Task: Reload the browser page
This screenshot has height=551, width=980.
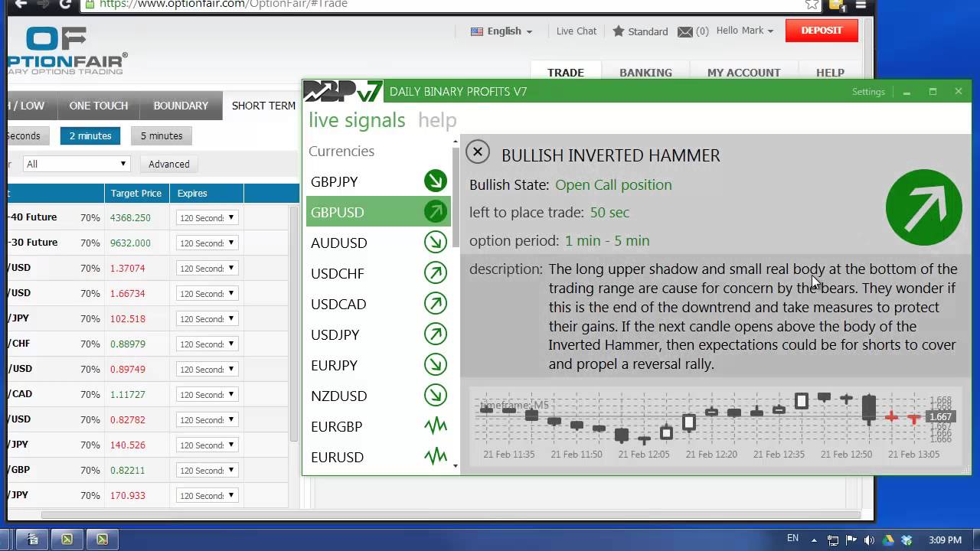Action: (x=66, y=4)
